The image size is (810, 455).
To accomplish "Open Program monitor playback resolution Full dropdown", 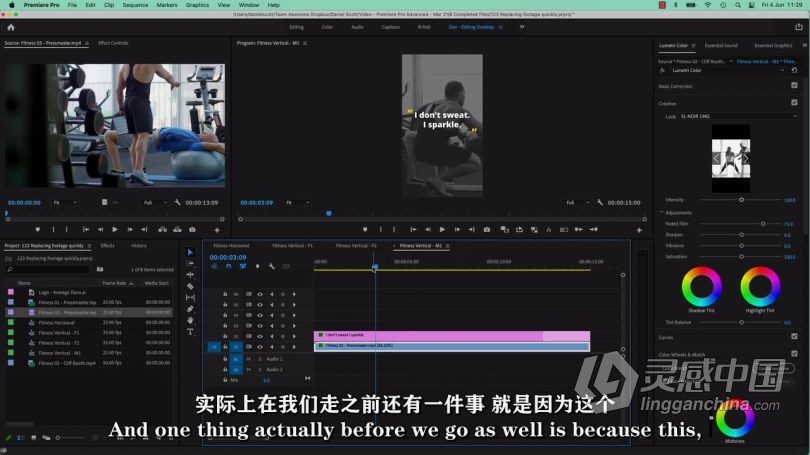I will pos(577,202).
